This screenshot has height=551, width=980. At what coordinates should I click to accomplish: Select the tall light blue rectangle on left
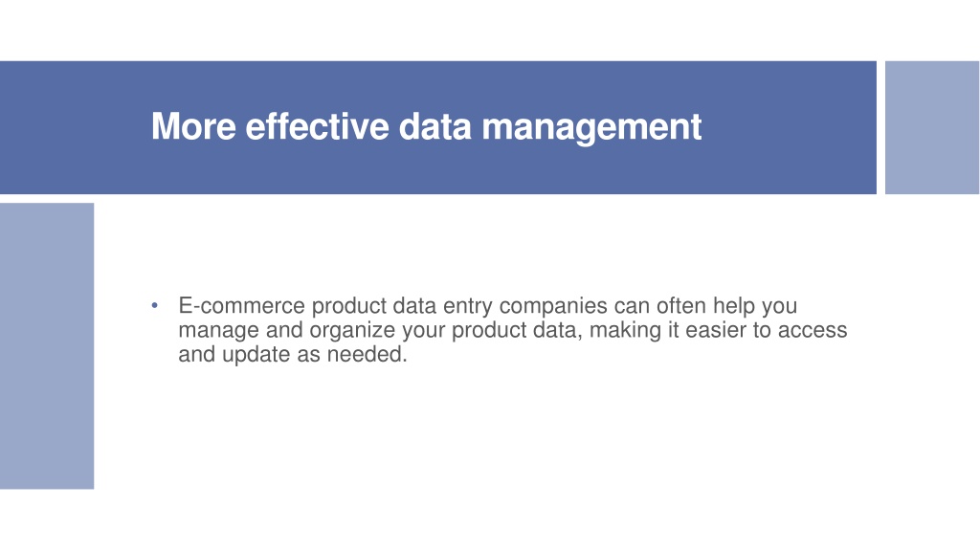pyautogui.click(x=47, y=345)
